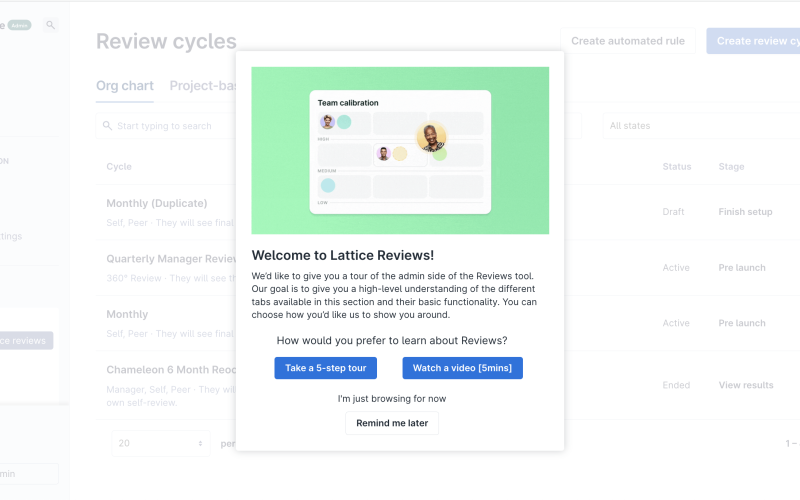Click the Team calibration illustration image
Viewport: 800px width, 500px height.
400,151
